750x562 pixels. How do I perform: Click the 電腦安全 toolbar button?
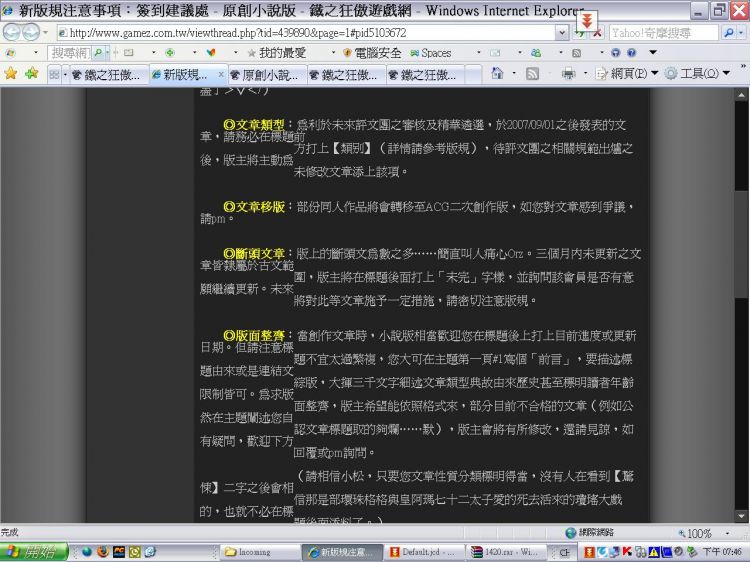click(371, 53)
